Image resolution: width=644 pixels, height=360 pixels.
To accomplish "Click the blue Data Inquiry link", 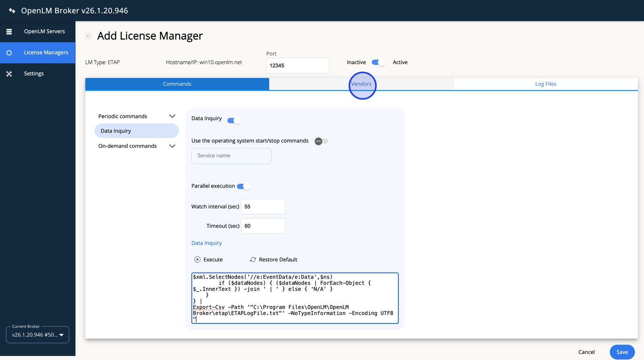I will (x=206, y=243).
